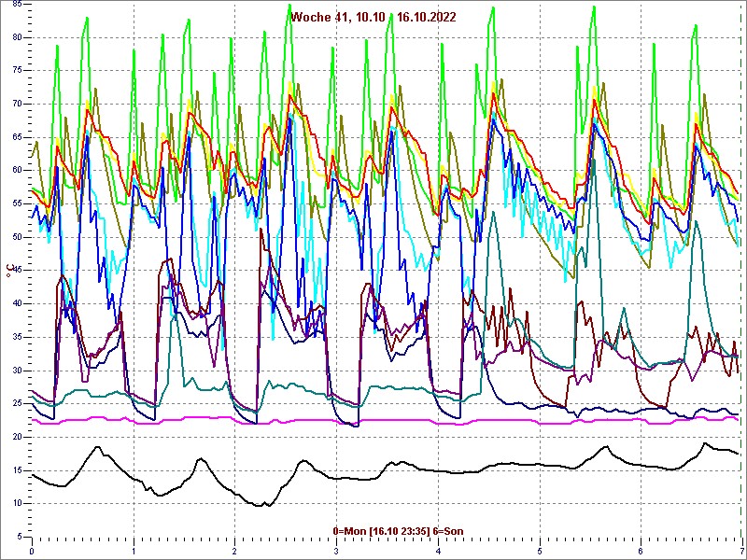Click day label 3 on the bottom axis
The height and width of the screenshot is (560, 747).
point(336,551)
